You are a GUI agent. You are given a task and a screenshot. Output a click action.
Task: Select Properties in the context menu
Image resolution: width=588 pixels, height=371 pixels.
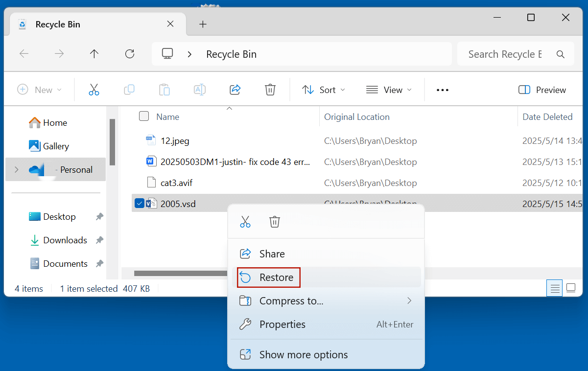click(x=282, y=324)
